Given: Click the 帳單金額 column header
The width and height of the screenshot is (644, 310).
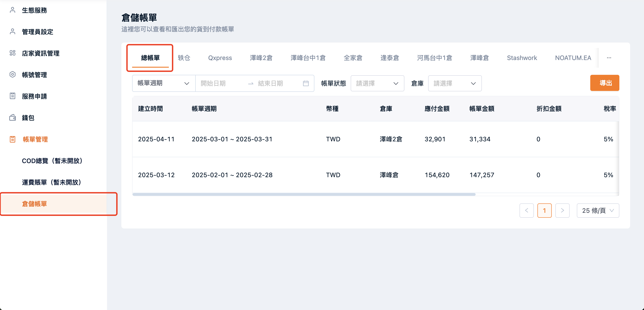Looking at the screenshot, I should click(482, 109).
